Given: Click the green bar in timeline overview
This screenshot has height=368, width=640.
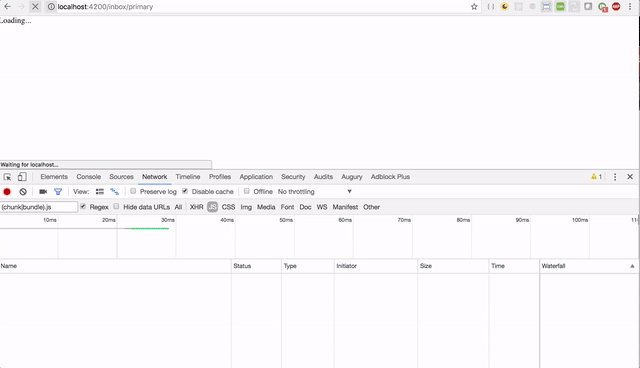Looking at the screenshot, I should click(x=149, y=228).
